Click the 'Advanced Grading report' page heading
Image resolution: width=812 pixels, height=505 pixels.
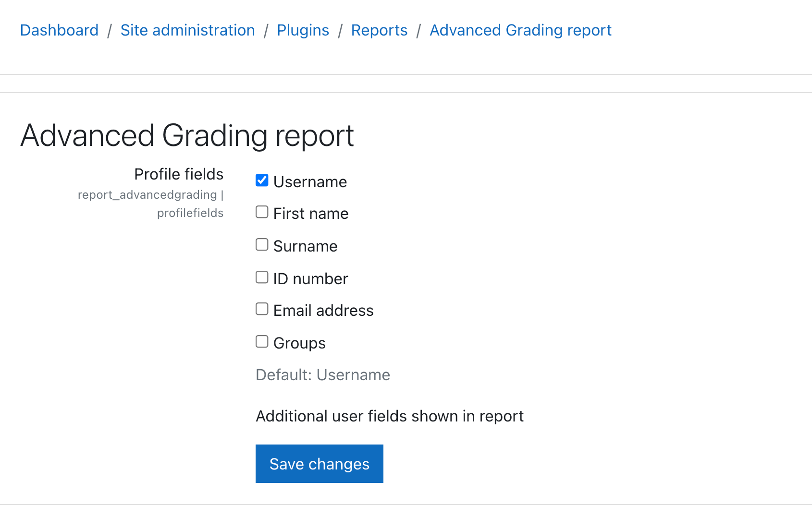pos(187,135)
